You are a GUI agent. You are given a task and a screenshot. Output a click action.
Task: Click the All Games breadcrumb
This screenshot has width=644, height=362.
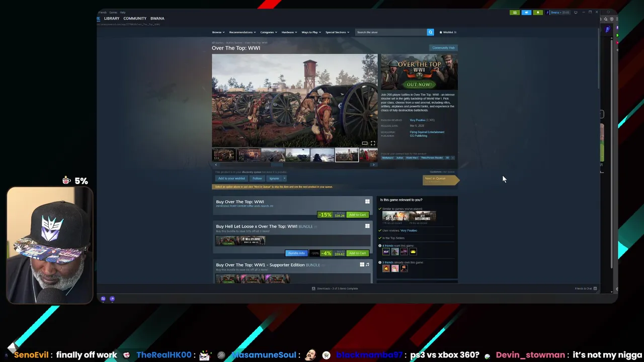coord(217,43)
